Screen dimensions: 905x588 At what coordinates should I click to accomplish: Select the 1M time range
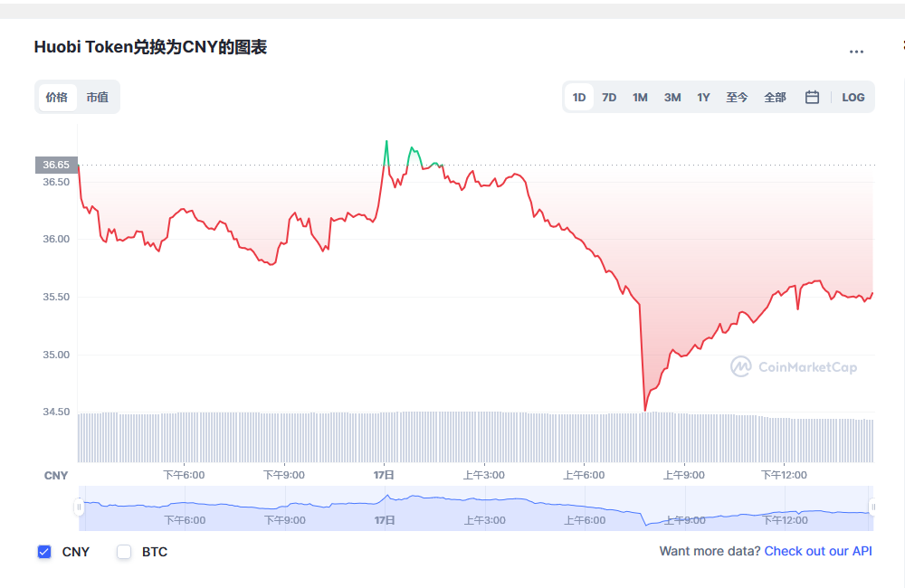click(640, 97)
